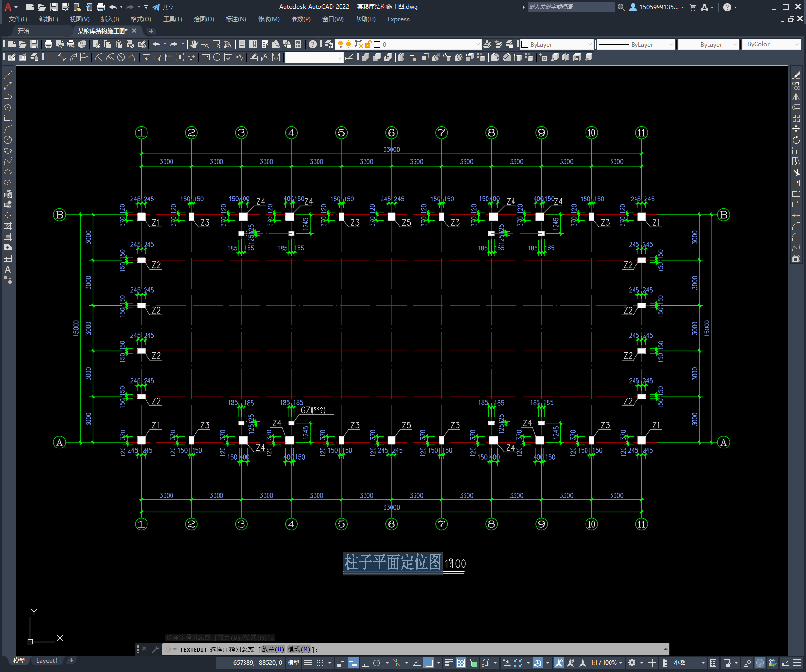Toggle drawing grid display in status bar

pyautogui.click(x=308, y=663)
